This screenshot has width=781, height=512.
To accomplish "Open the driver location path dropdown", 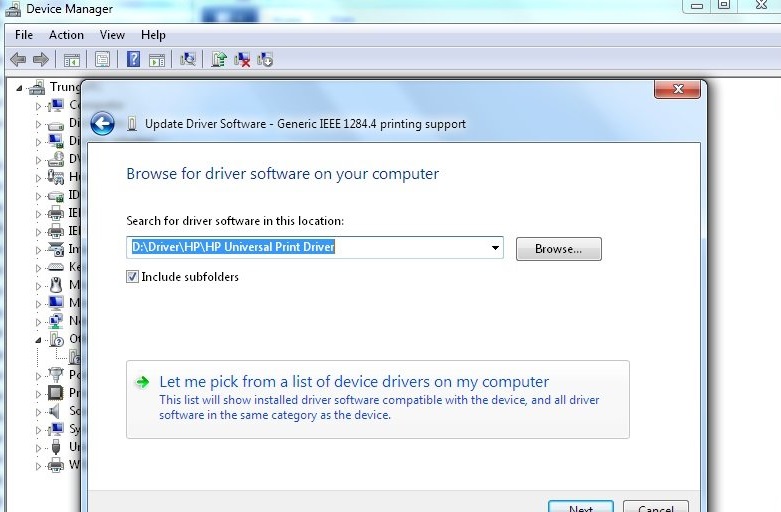I will [x=495, y=248].
